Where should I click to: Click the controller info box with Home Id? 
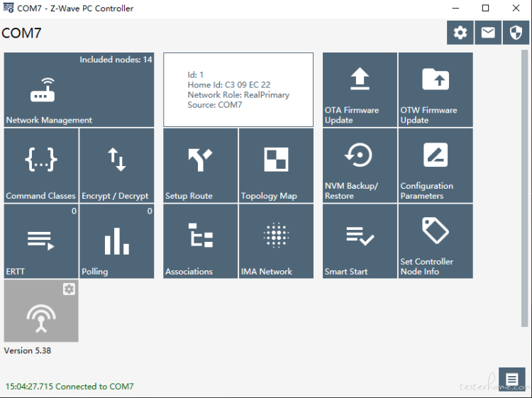(x=238, y=89)
